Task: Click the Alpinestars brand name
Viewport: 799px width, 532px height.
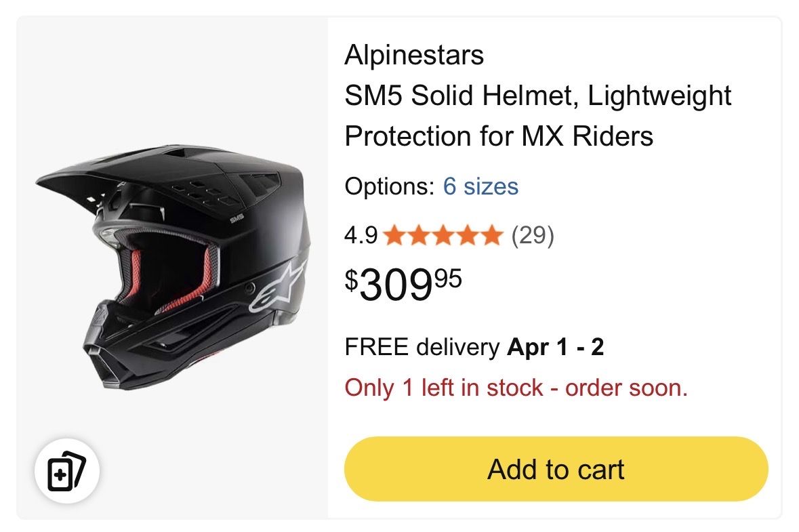Action: [414, 55]
